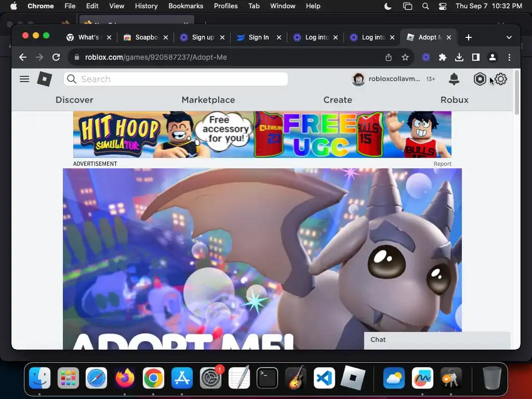Open the Apple menu
532x399 pixels.
tap(14, 6)
